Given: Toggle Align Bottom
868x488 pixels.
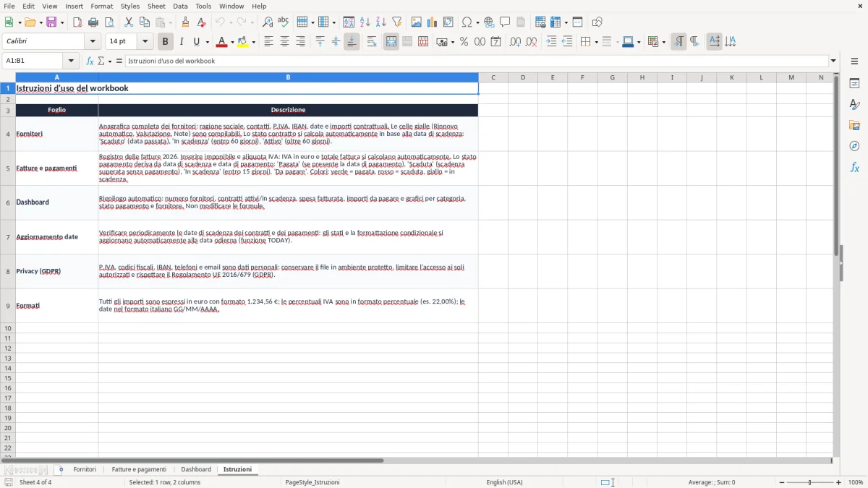Looking at the screenshot, I should (352, 42).
